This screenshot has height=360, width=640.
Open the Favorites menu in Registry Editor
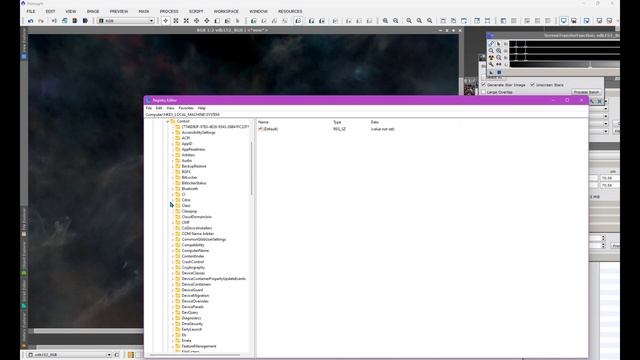click(186, 108)
